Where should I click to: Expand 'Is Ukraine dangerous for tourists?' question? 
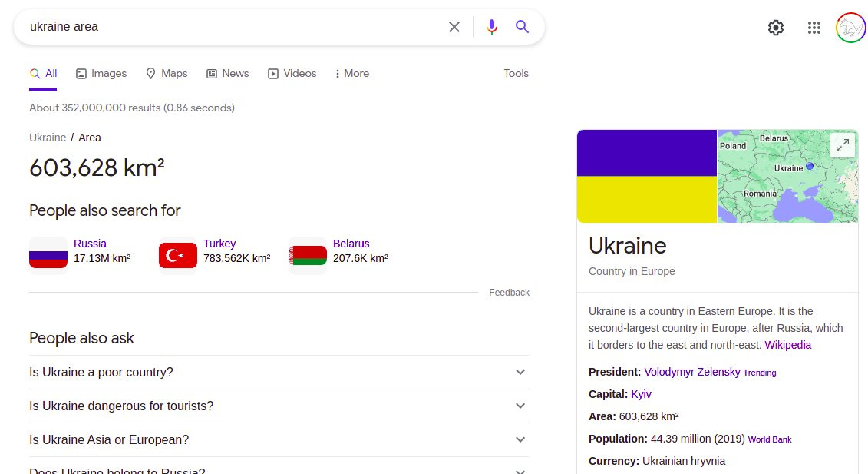279,406
